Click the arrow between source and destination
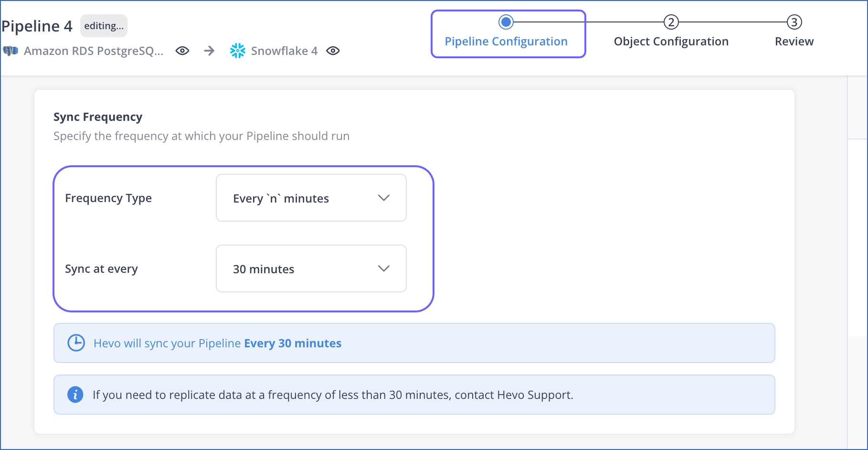The width and height of the screenshot is (868, 450). click(210, 51)
